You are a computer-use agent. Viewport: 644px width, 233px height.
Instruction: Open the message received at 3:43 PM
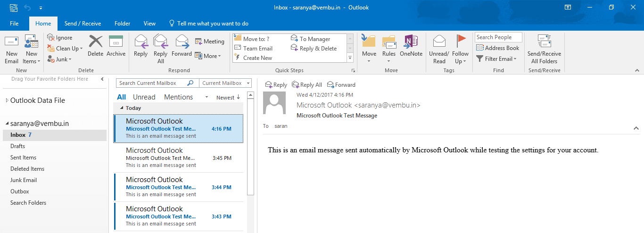point(178,216)
